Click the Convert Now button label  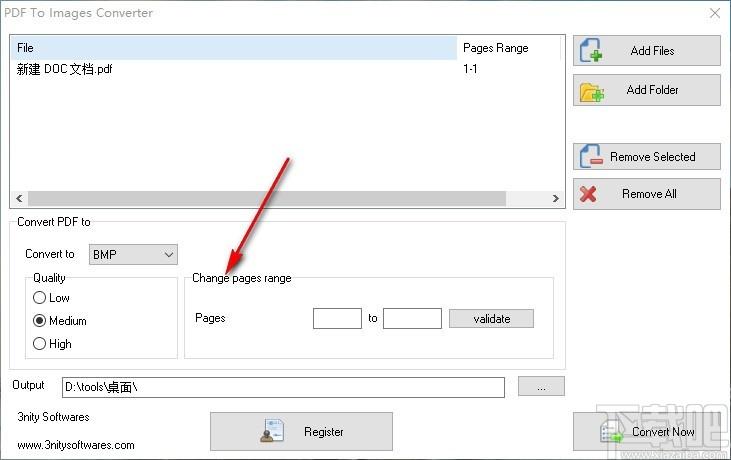[663, 432]
